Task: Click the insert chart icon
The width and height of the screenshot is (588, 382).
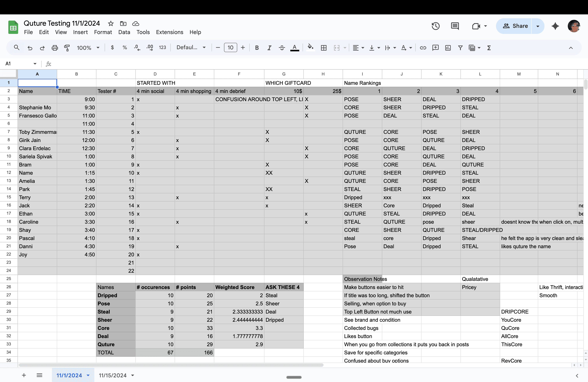Action: pyautogui.click(x=448, y=48)
